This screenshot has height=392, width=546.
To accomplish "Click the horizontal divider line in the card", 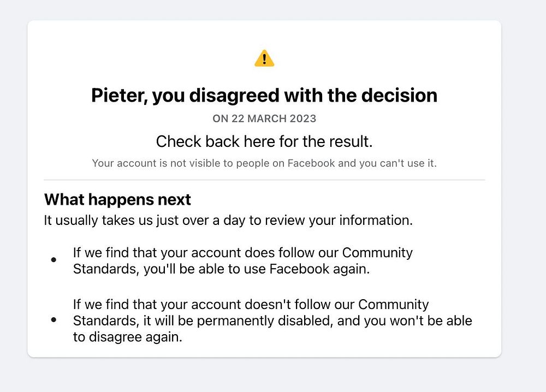I will pos(264,180).
